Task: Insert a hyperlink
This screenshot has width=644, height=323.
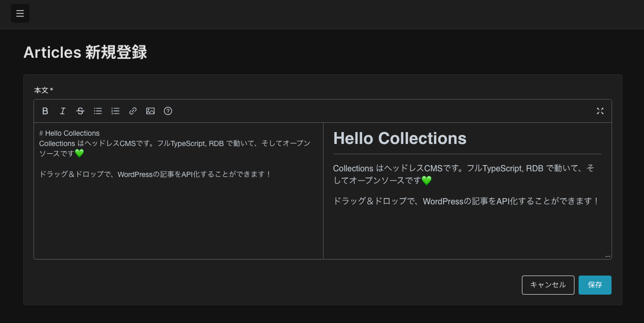Action: pos(132,111)
